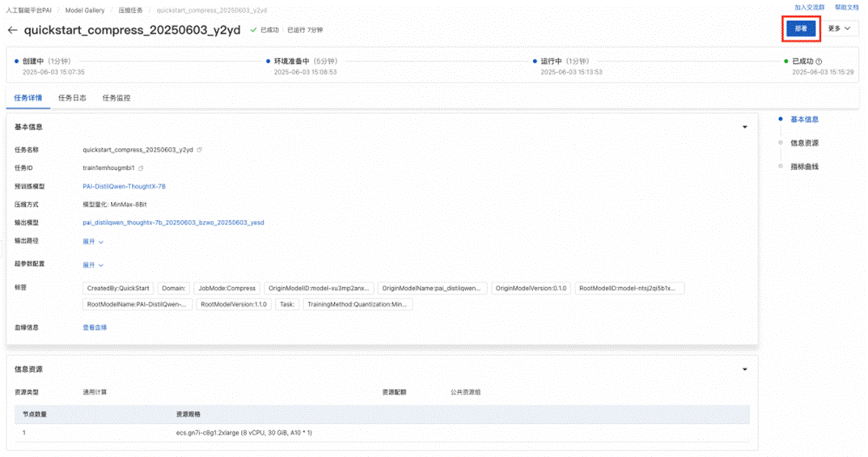Click the help icon next to 已成功 status
868x457 pixels.
(819, 61)
